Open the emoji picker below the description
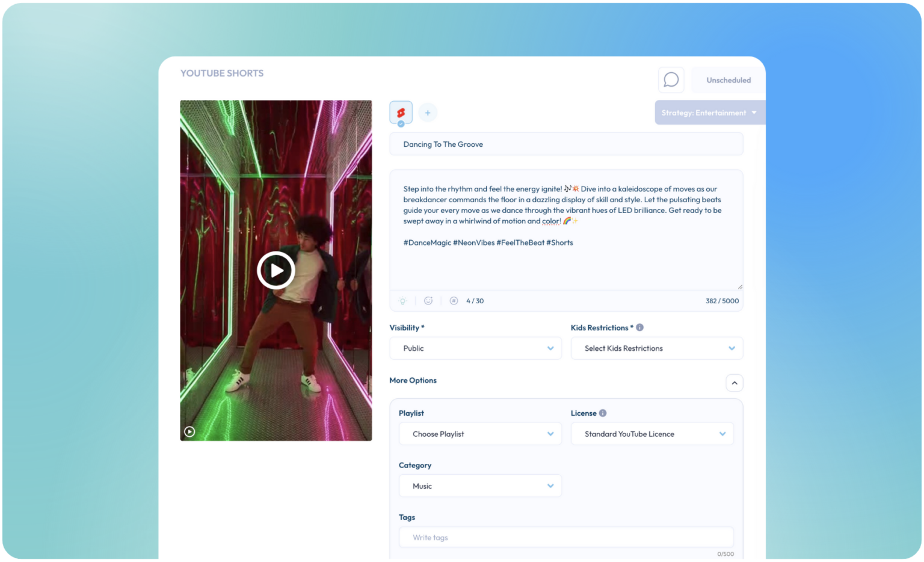924x562 pixels. (428, 300)
